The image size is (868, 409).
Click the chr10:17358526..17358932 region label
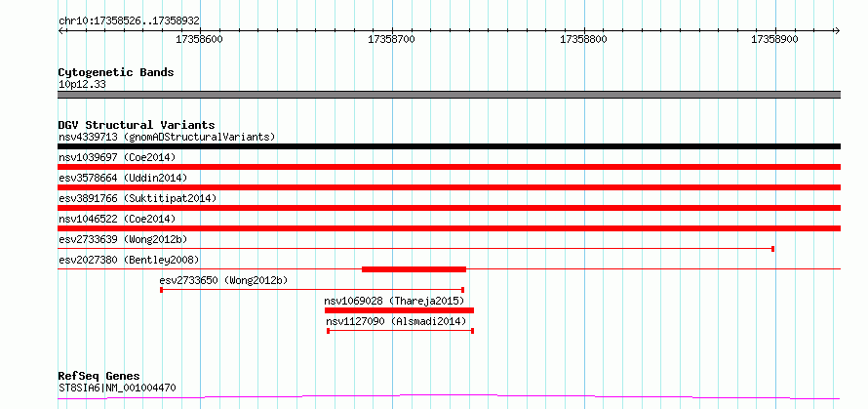click(x=129, y=21)
